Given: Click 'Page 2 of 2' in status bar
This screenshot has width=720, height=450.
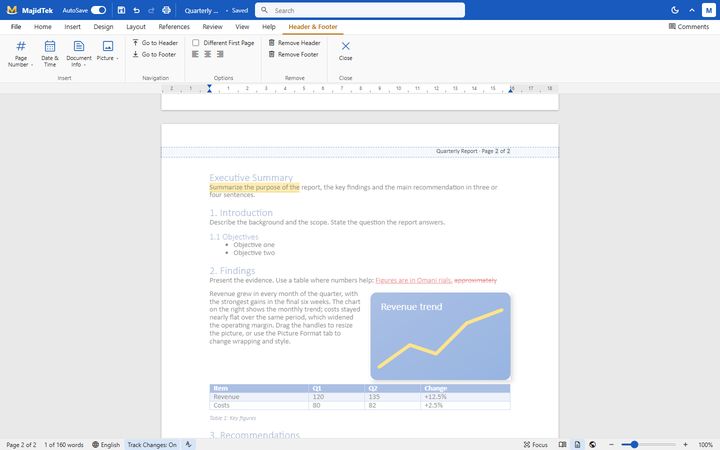Looking at the screenshot, I should tap(21, 444).
